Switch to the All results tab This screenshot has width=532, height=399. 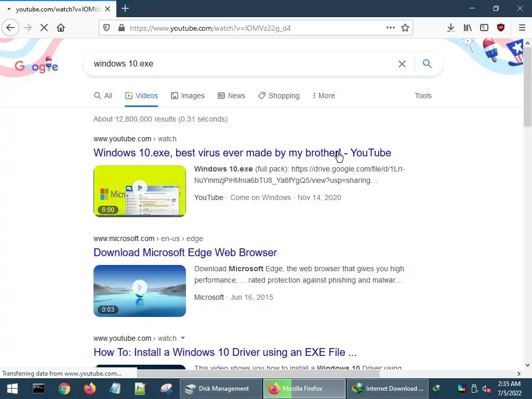103,96
